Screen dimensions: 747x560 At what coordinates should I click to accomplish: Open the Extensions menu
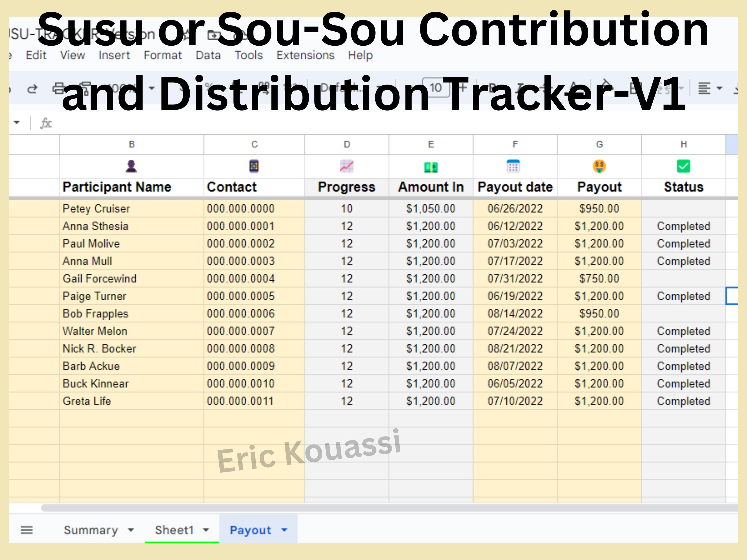pyautogui.click(x=305, y=55)
